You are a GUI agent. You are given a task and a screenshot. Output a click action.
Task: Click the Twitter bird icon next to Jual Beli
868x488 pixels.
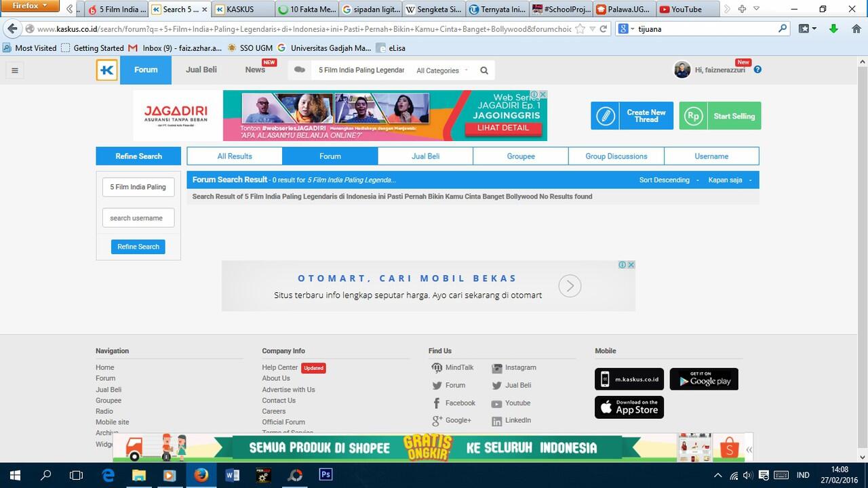[x=497, y=386]
